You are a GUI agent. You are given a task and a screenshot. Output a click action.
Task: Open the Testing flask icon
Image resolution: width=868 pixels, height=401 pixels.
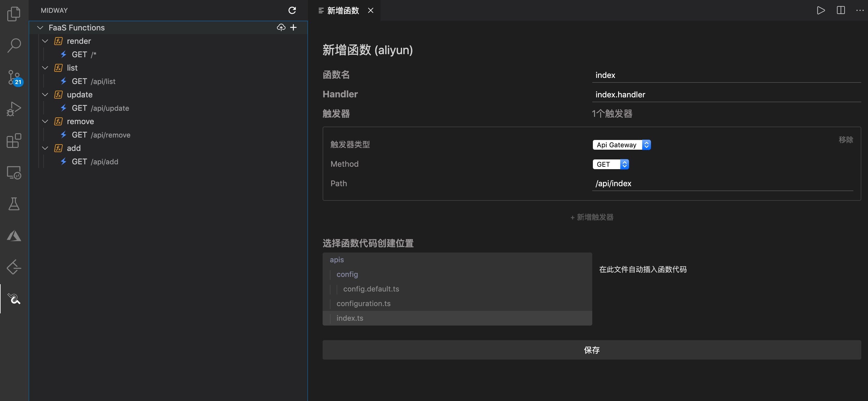14,204
